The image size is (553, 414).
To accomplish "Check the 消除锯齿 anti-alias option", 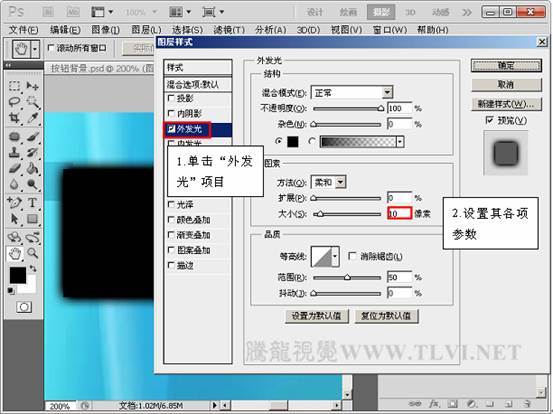I will [x=352, y=256].
